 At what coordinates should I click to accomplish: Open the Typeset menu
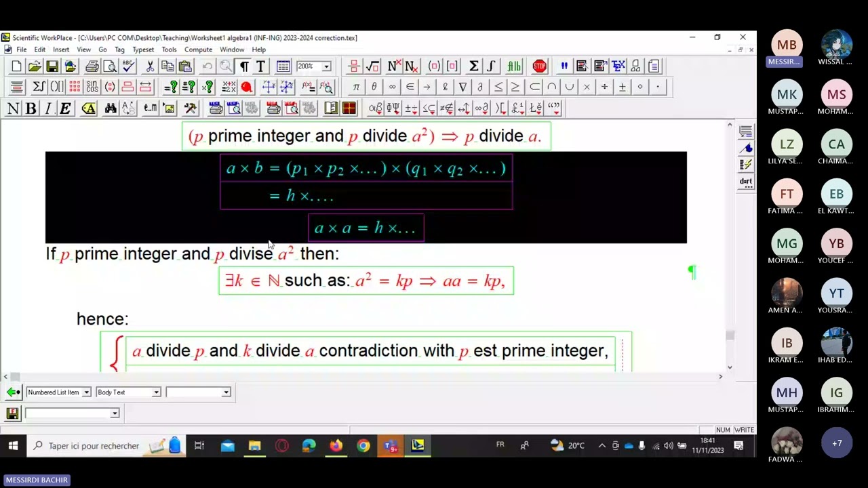(x=143, y=49)
